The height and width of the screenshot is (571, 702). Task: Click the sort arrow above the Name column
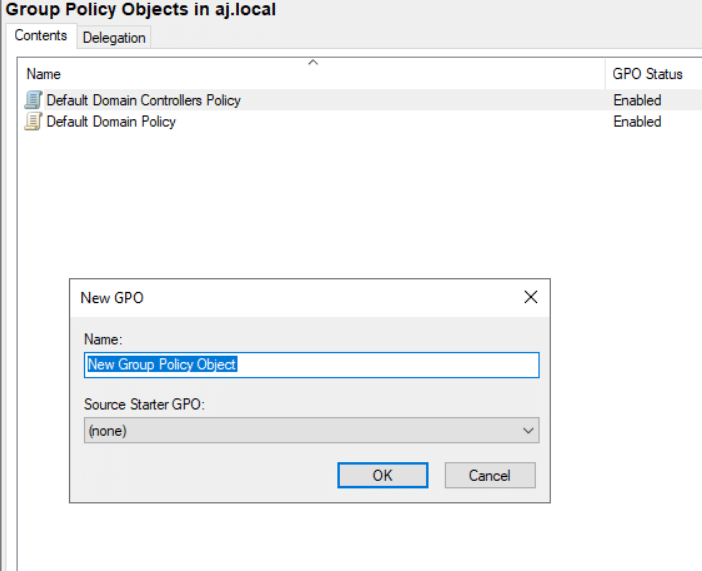tap(312, 63)
